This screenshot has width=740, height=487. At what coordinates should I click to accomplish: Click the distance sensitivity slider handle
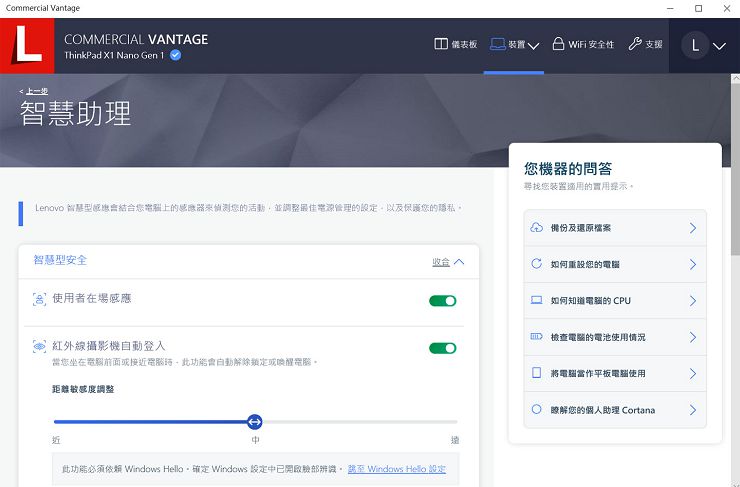click(x=255, y=422)
